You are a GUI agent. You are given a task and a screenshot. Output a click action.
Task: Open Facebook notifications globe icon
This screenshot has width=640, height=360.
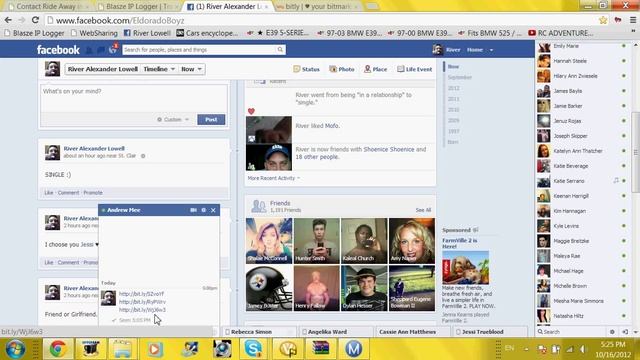tap(113, 50)
